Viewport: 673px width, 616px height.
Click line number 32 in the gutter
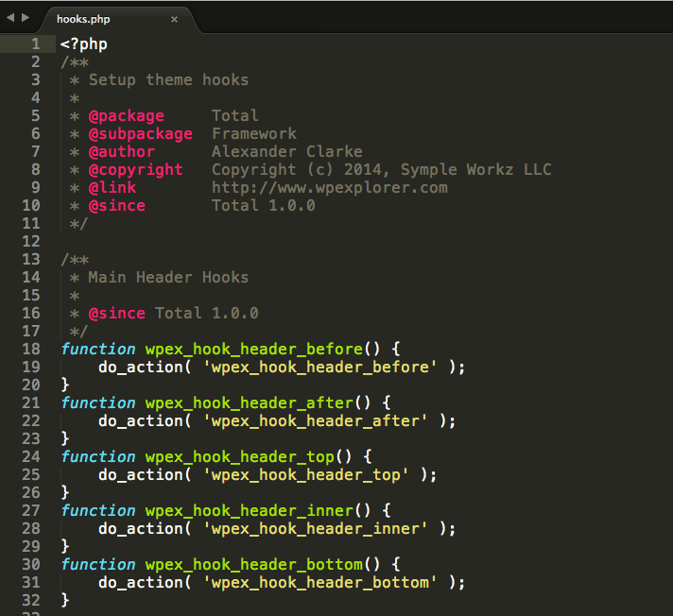tap(31, 600)
